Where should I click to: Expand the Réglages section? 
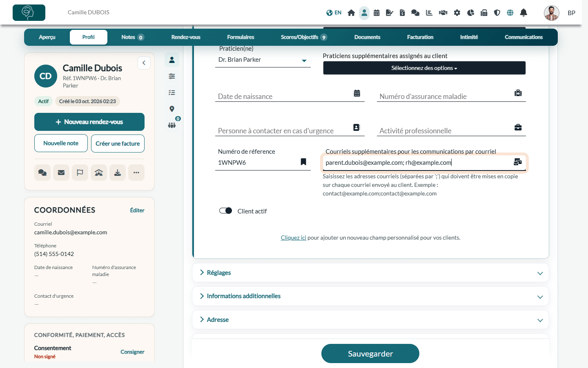coord(370,273)
